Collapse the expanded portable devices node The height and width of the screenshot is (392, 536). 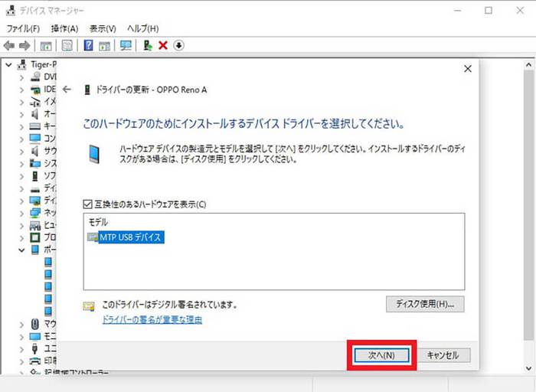point(21,250)
